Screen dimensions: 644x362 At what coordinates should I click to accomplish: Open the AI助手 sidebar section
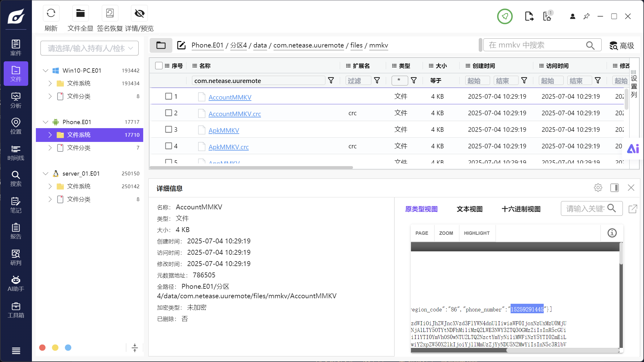pyautogui.click(x=16, y=284)
